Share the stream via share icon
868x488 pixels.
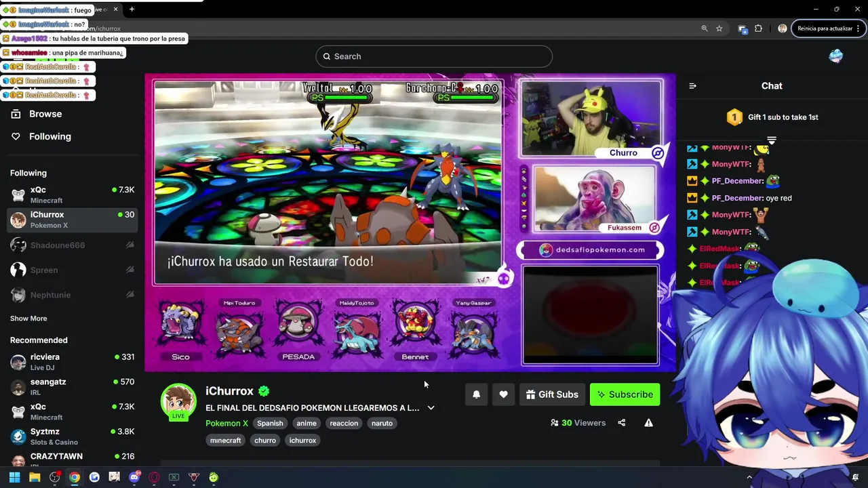tap(621, 423)
